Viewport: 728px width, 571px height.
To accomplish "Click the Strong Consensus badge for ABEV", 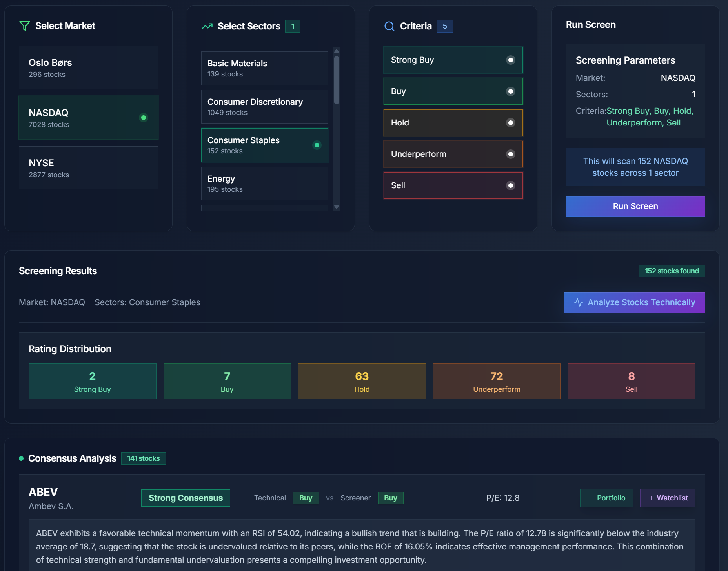I will click(x=185, y=498).
